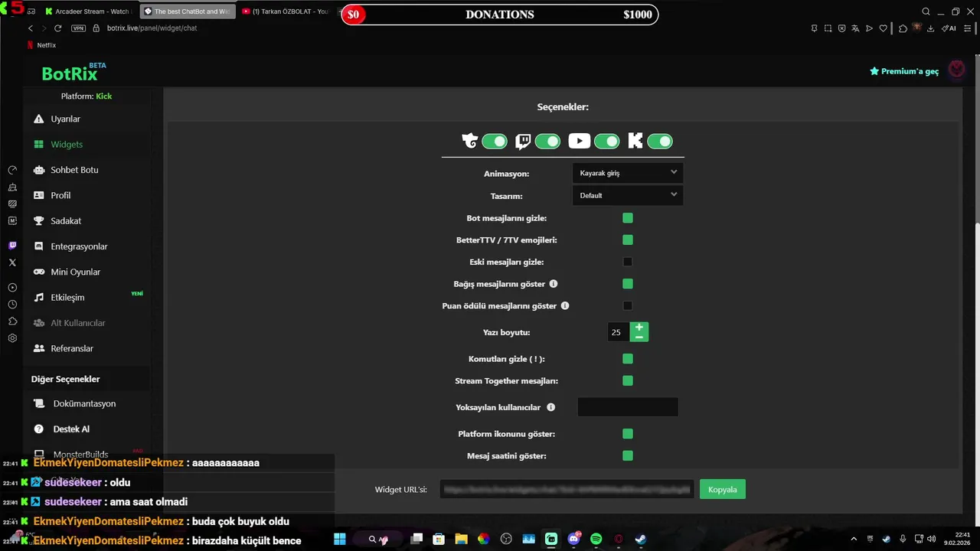Open X in browser sidebar
980x551 pixels.
tap(12, 262)
